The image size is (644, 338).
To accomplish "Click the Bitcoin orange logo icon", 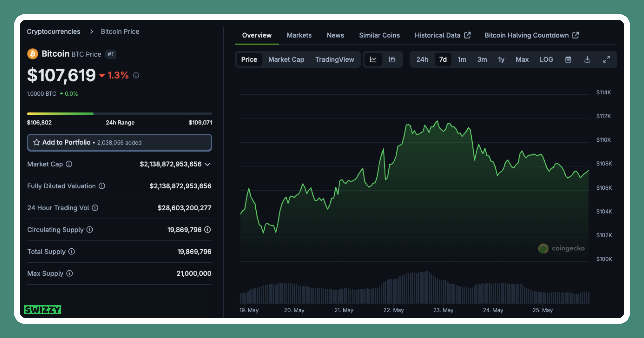I will click(x=33, y=54).
